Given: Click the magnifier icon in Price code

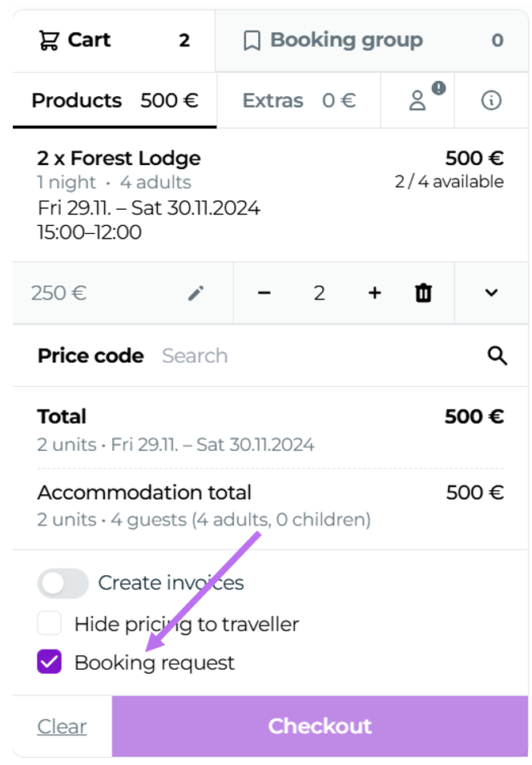Looking at the screenshot, I should (x=498, y=356).
